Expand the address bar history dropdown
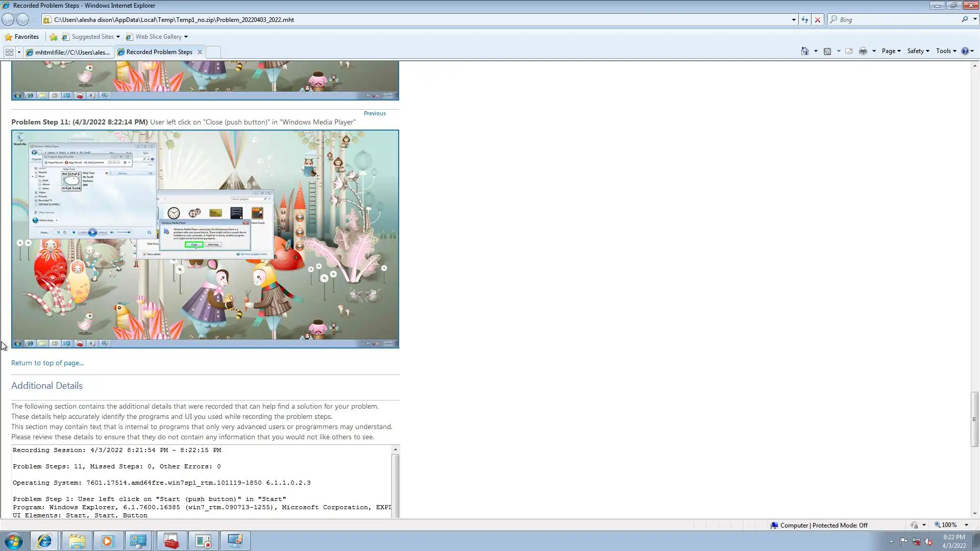This screenshot has width=980, height=551. (794, 20)
